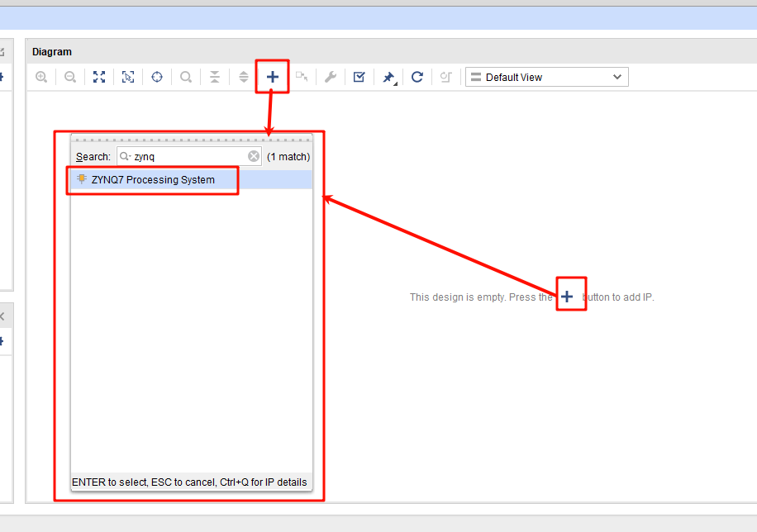Click the '(1 match)' text
757x532 pixels.
(x=288, y=157)
